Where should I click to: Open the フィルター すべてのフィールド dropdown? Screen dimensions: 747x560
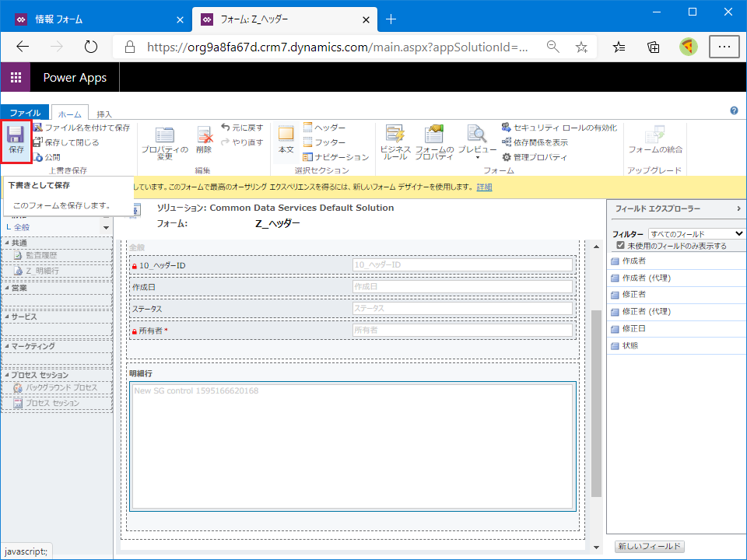[696, 234]
